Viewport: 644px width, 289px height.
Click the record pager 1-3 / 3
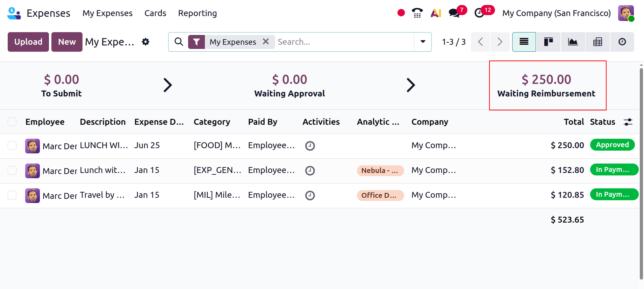point(453,42)
